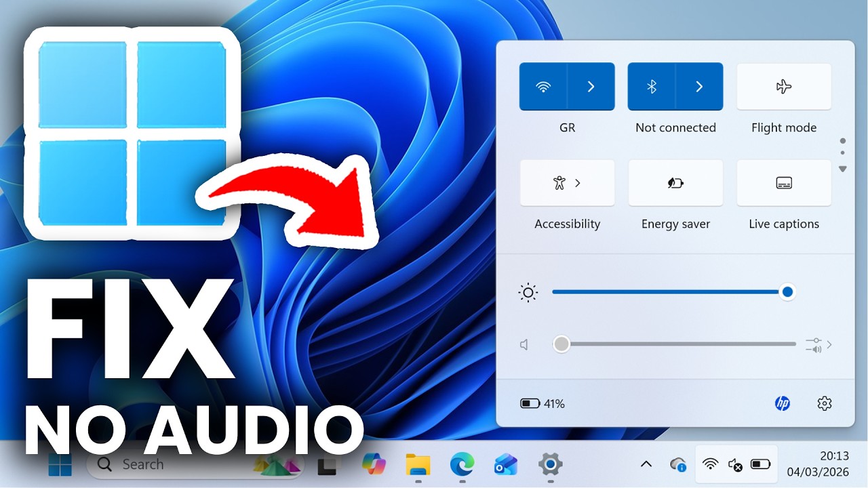The height and width of the screenshot is (488, 868).
Task: Open Outlook from the taskbar
Action: point(506,464)
